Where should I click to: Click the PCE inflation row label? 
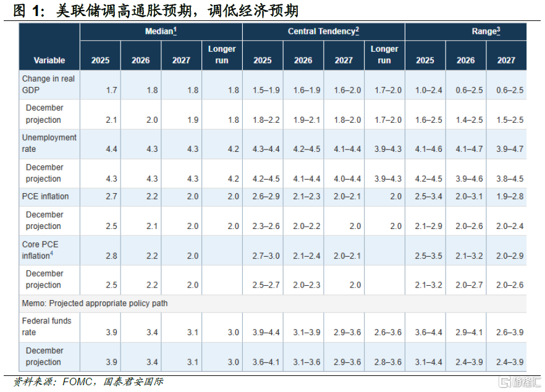pos(45,196)
